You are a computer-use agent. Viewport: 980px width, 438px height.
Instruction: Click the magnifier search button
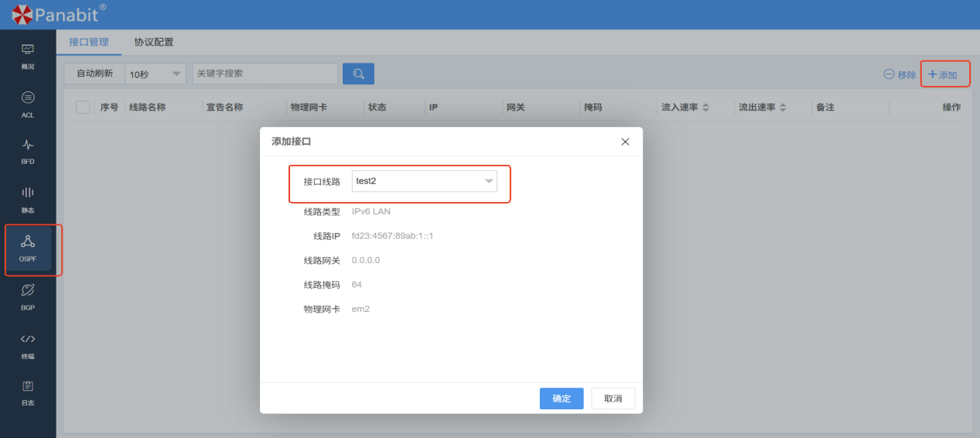tap(358, 74)
